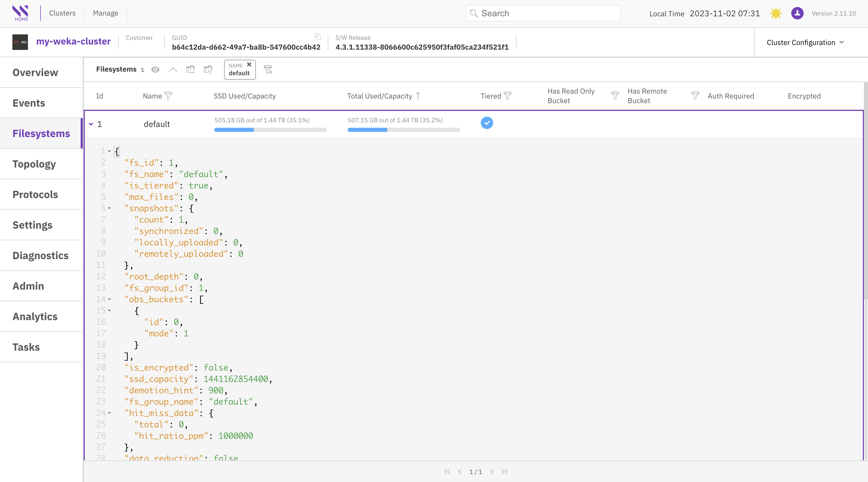Open the Cluster Configuration dropdown

coord(805,42)
